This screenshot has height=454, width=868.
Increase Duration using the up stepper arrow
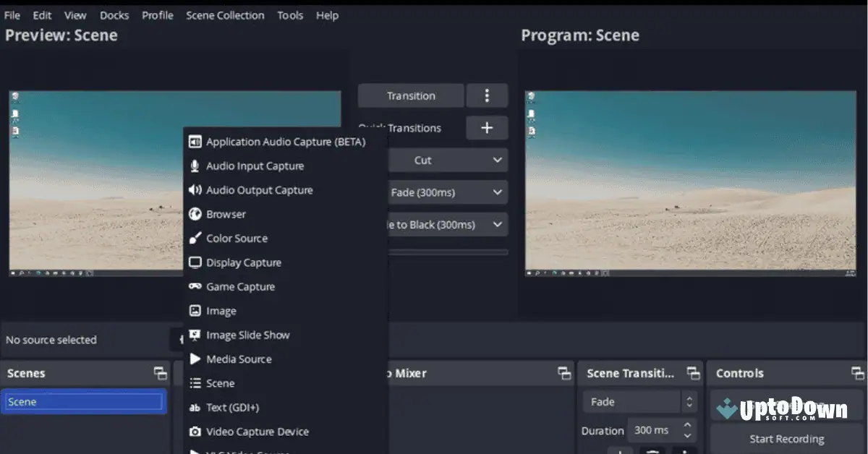pyautogui.click(x=689, y=426)
